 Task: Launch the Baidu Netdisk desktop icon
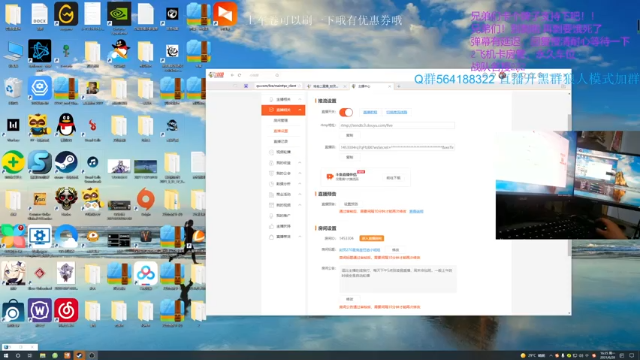pos(145,273)
